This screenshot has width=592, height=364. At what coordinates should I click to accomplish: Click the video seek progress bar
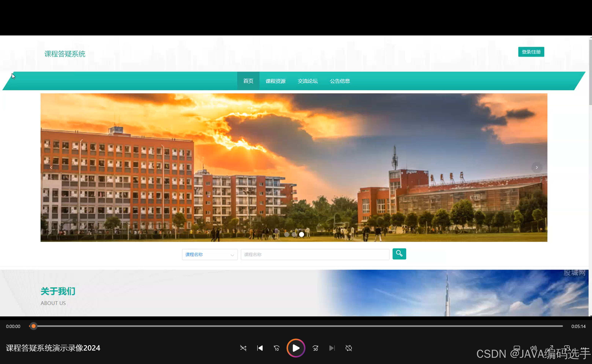[296, 326]
